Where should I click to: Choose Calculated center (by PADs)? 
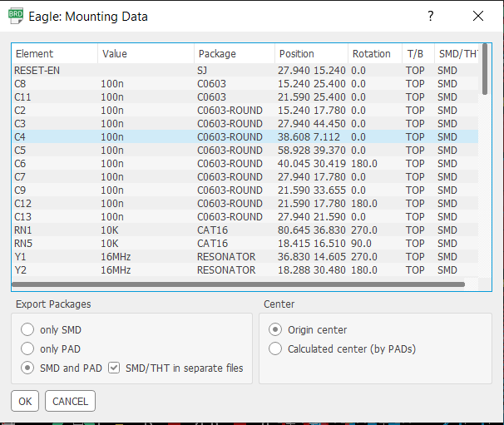pos(275,348)
